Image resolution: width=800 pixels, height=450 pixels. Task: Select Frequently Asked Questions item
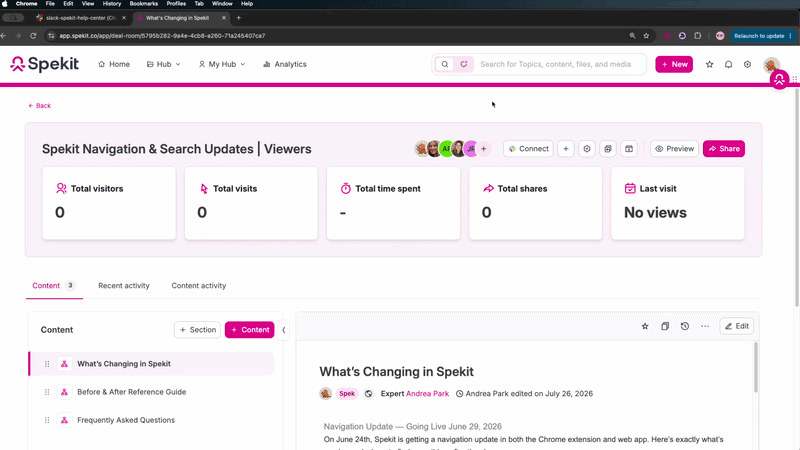152,420
